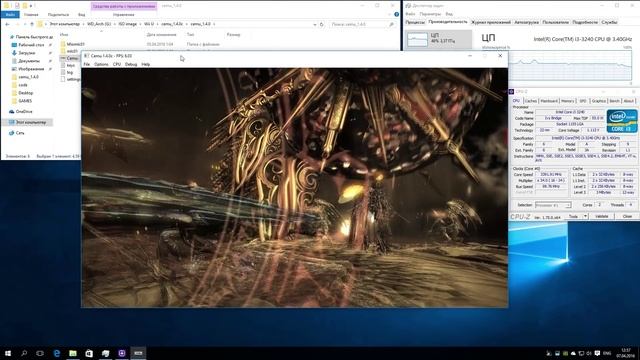Launch Microsoft Edge from the taskbar

[57, 353]
